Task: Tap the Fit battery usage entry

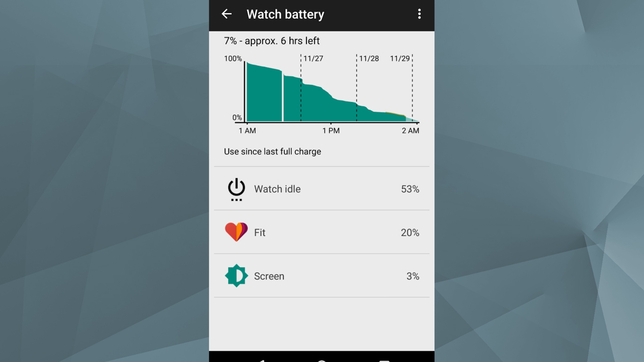Action: (x=322, y=233)
